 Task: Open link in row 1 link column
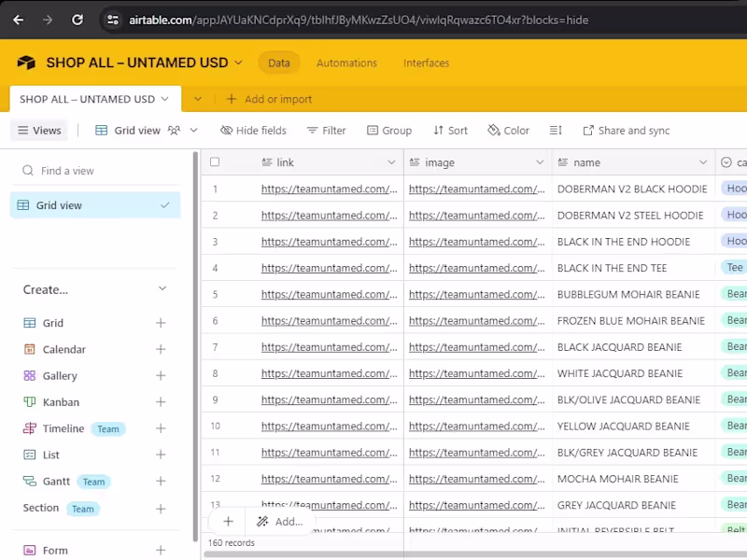tap(329, 189)
